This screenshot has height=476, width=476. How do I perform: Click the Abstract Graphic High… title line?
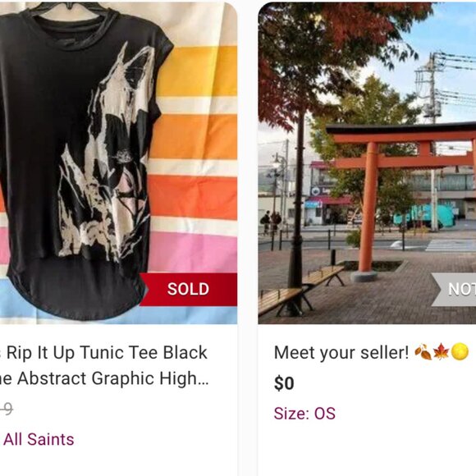point(105,378)
